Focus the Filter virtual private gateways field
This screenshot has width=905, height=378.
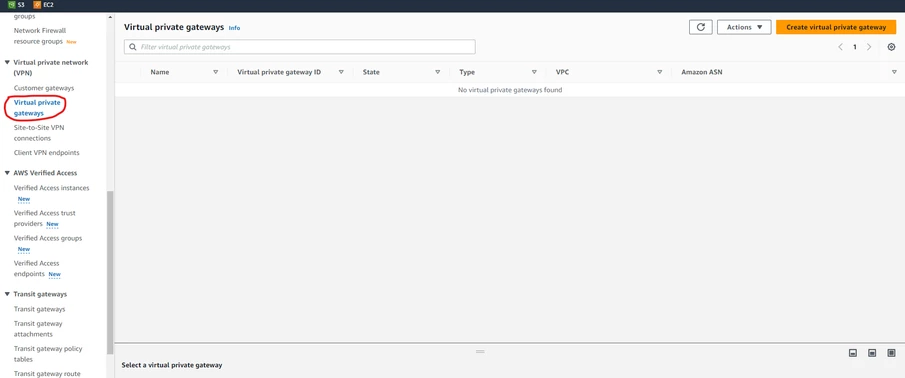tap(300, 47)
